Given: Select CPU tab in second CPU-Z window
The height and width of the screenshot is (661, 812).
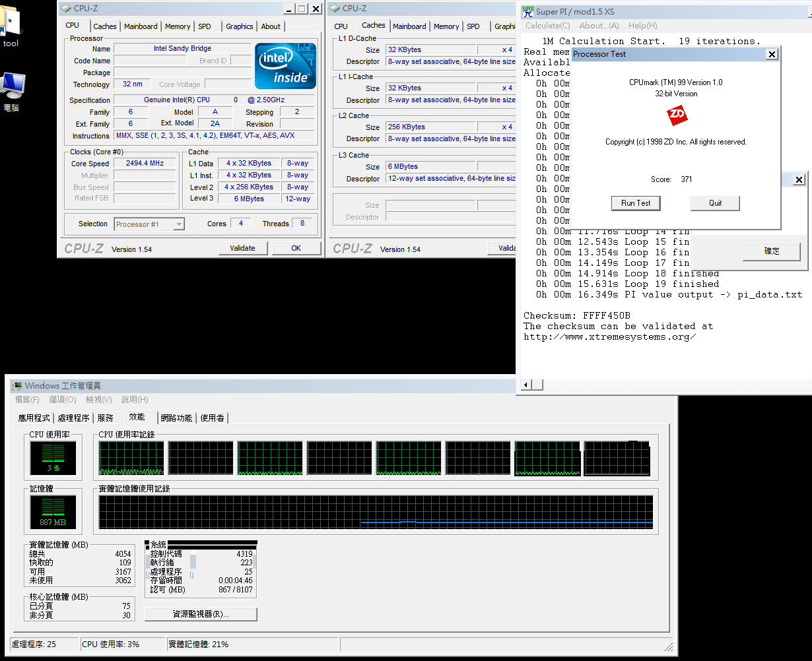Looking at the screenshot, I should 341,26.
